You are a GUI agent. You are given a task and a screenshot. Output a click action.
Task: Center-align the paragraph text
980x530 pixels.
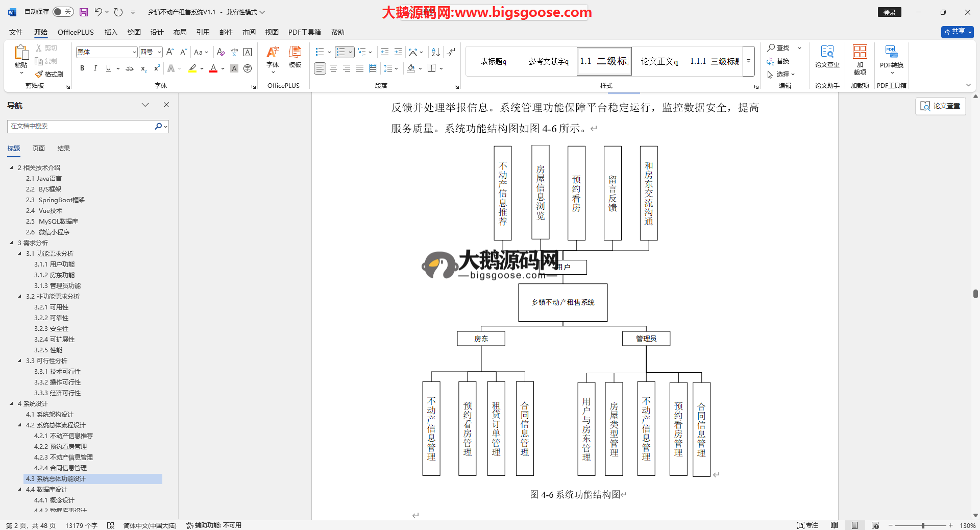(x=333, y=68)
